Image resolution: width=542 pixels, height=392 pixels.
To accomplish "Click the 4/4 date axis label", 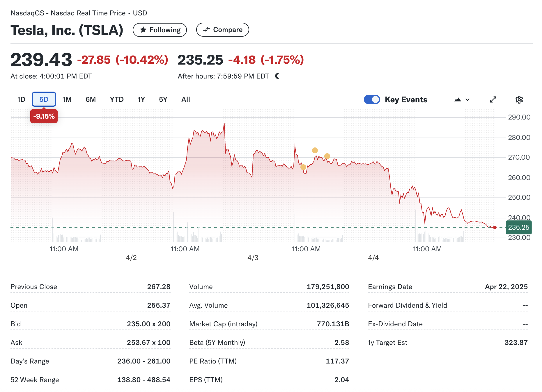I will (373, 258).
